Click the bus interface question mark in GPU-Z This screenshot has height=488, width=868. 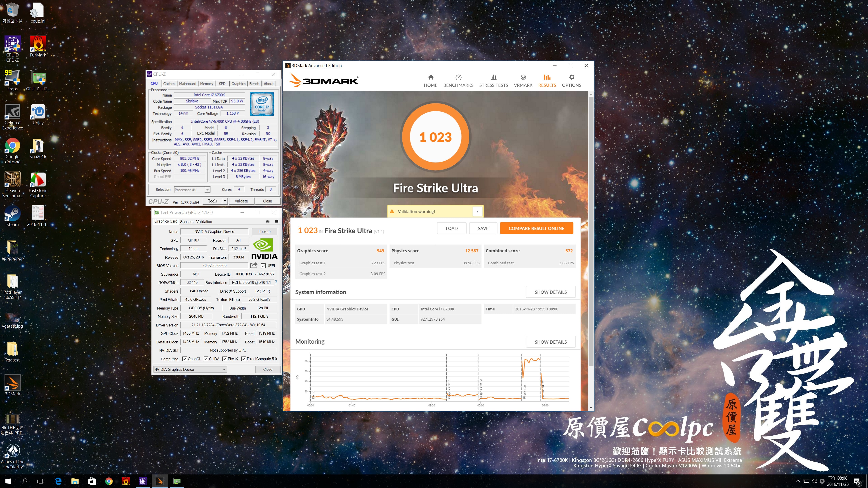[276, 282]
